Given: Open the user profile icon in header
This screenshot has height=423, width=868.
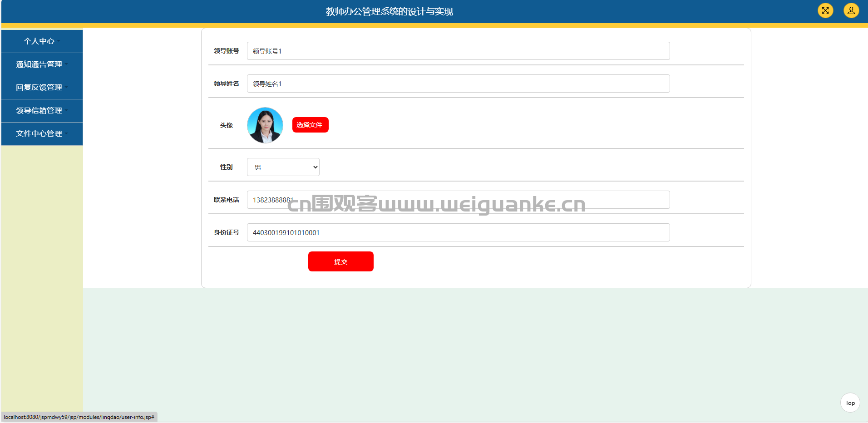Looking at the screenshot, I should tap(851, 10).
